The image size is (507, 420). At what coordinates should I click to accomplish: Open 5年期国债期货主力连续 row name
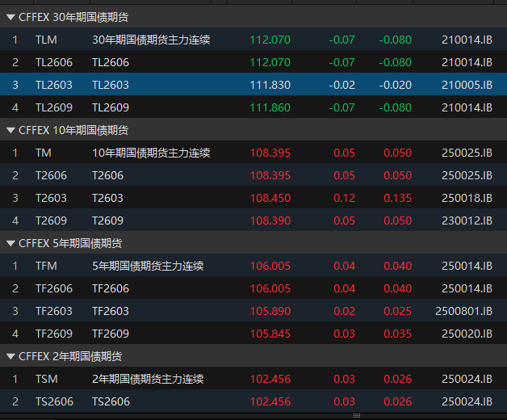148,266
